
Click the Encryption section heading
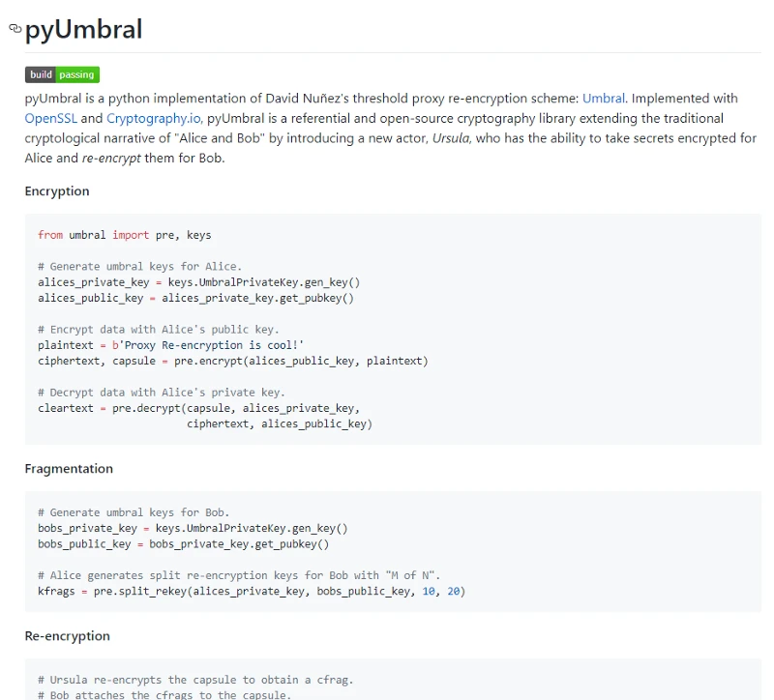(57, 191)
